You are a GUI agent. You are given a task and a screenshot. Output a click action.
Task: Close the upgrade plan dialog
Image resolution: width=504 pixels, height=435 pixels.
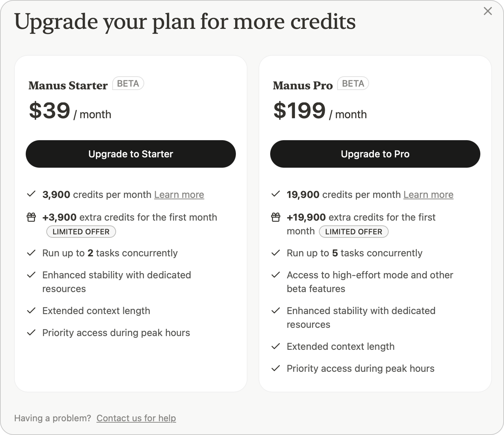point(488,11)
